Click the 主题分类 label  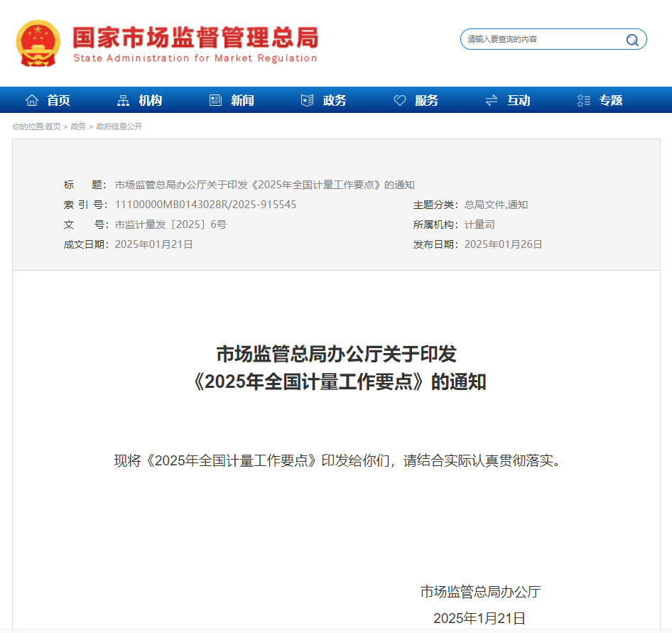click(x=435, y=205)
